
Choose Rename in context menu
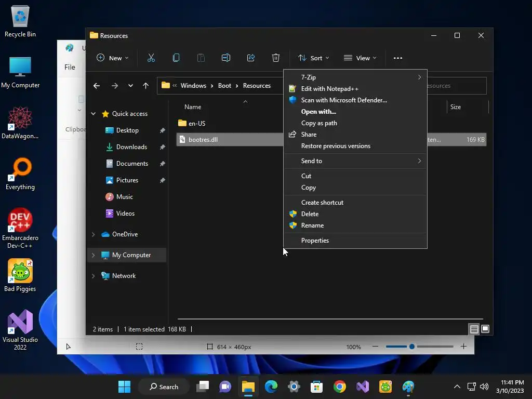pyautogui.click(x=355, y=225)
